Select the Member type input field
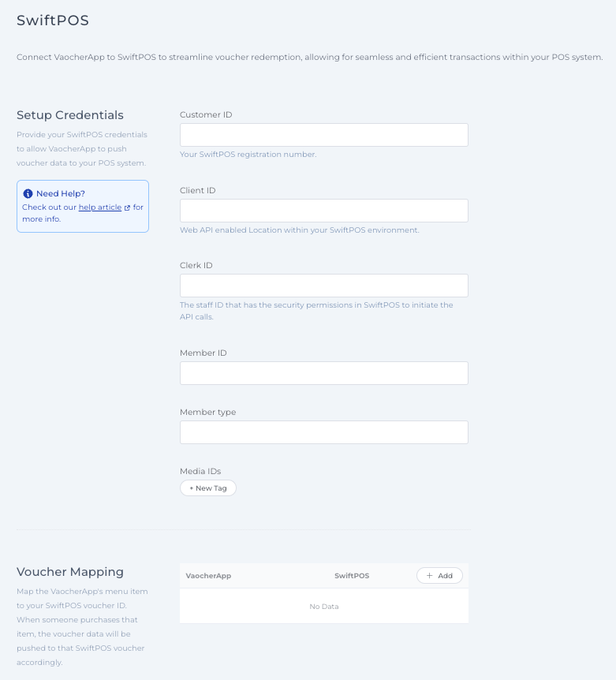 pos(323,432)
